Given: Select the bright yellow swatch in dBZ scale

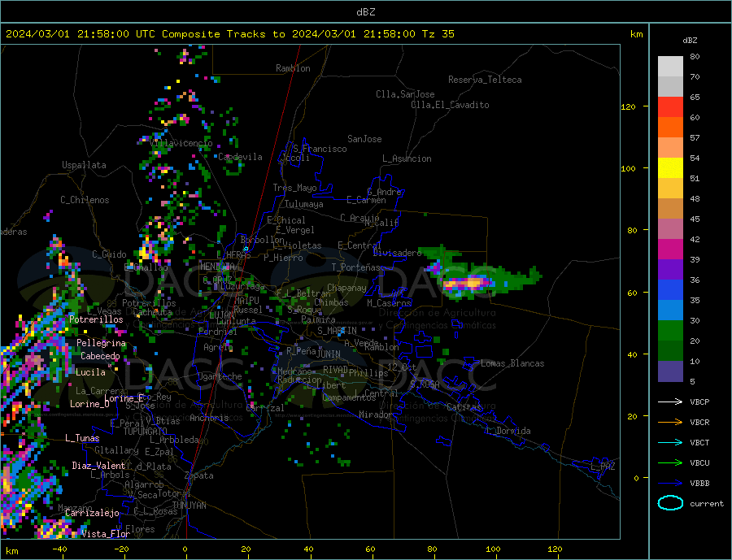Looking at the screenshot, I should coord(670,168).
